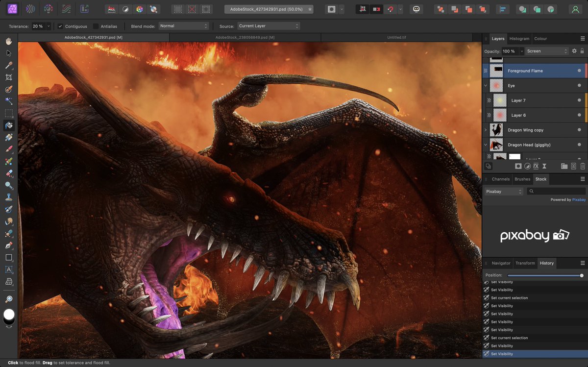
Task: Toggle the Contiguous checkbox
Action: (60, 26)
